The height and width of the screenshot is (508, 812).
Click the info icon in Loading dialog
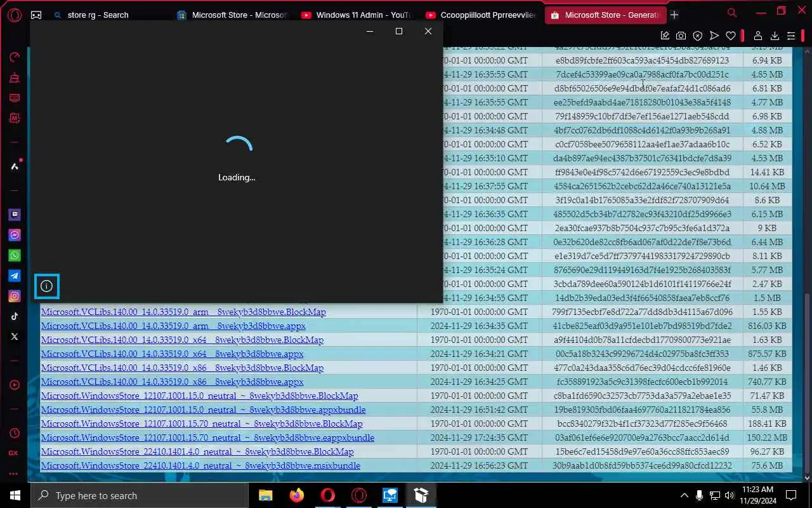pos(46,286)
